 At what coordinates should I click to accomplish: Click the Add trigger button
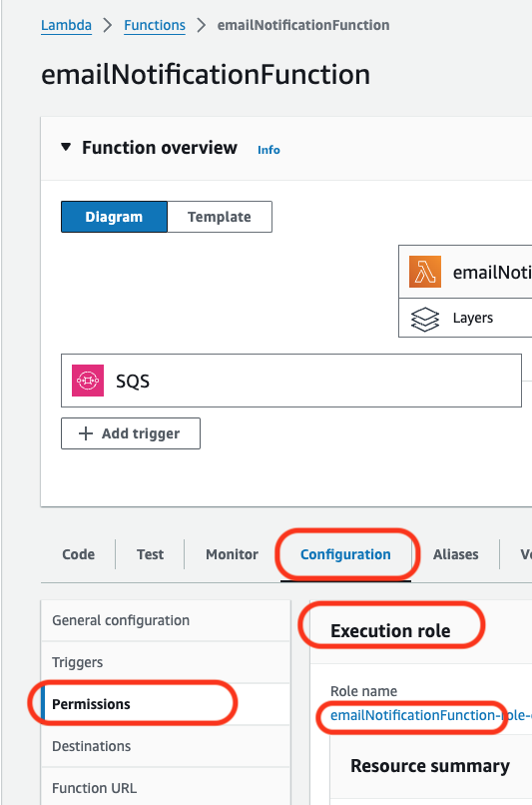click(x=131, y=433)
